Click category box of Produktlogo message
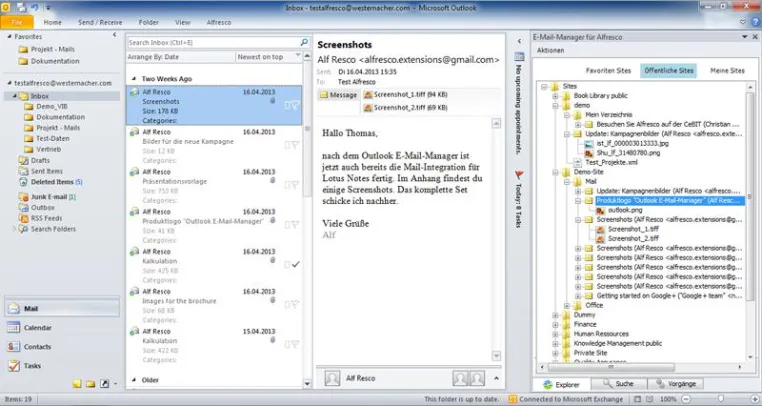Screen dimensions: 762x406 pyautogui.click(x=287, y=225)
